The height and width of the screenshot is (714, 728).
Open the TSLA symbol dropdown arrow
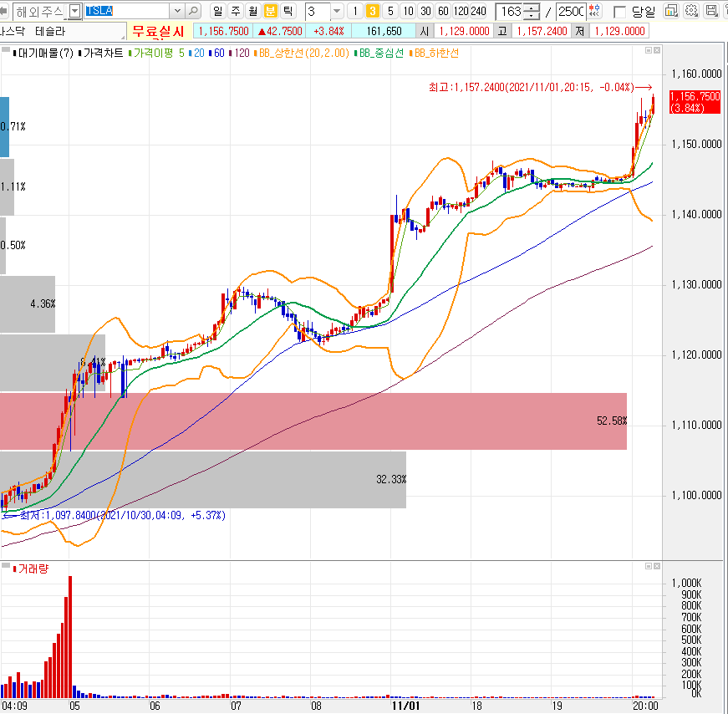177,11
